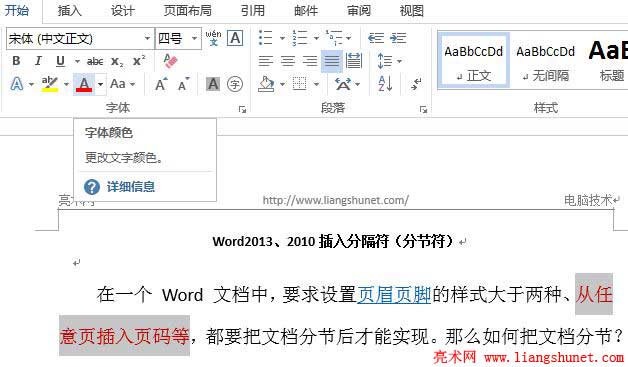
Task: Switch to the 设计 tab
Action: pos(123,10)
